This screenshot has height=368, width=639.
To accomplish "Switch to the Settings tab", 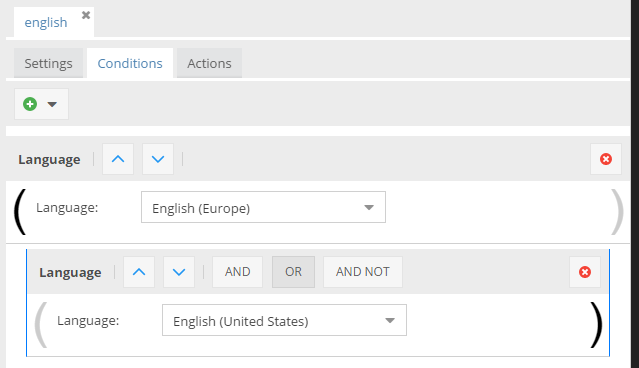I will click(x=48, y=63).
